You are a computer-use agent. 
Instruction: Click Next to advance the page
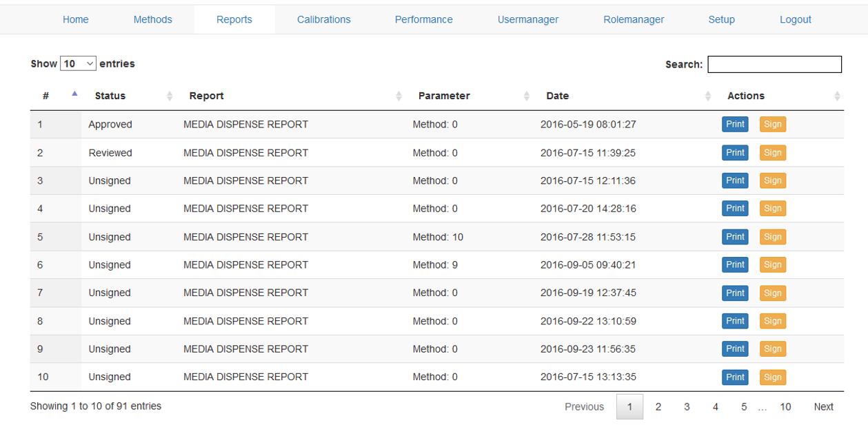point(823,407)
